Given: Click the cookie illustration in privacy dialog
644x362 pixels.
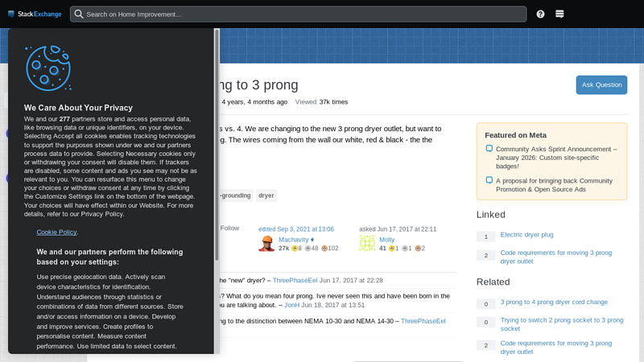Looking at the screenshot, I should [x=48, y=68].
